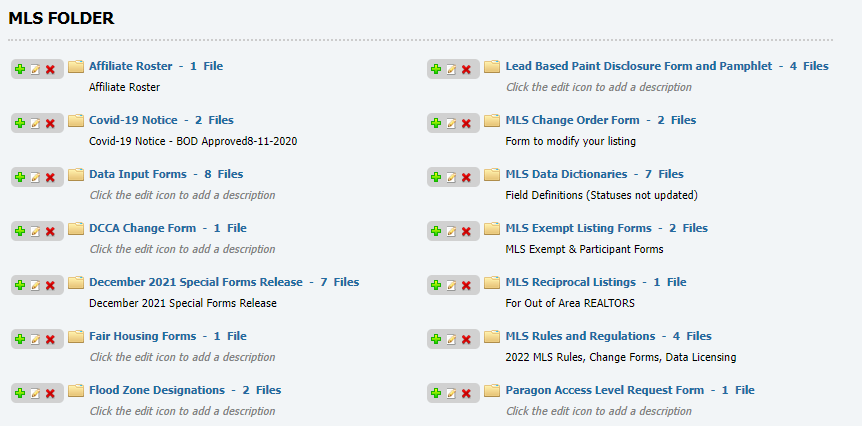Add a file to MLS Change Order Form
The height and width of the screenshot is (426, 862).
coord(436,123)
